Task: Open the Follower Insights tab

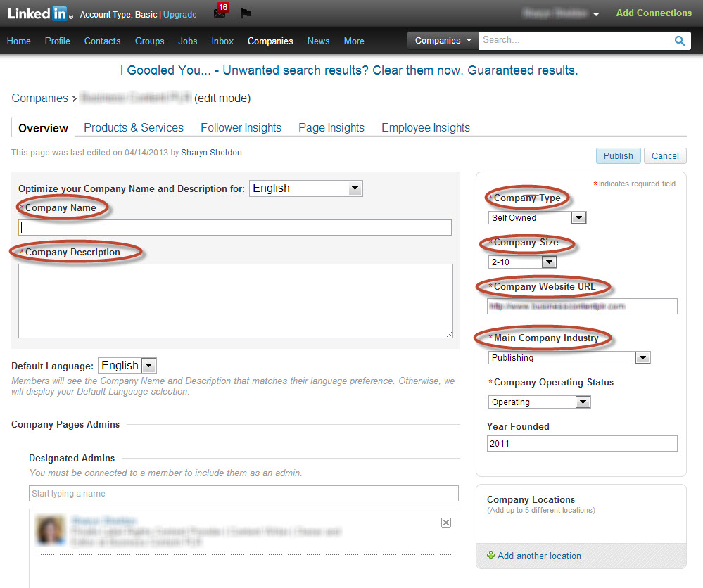Action: tap(241, 127)
